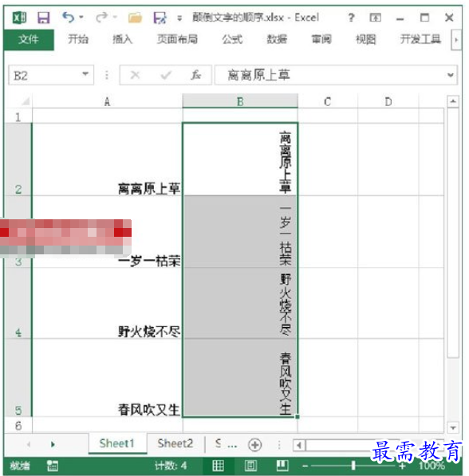Image resolution: width=469 pixels, height=476 pixels.
Task: Open ribbon display options icon
Action: coord(375,18)
